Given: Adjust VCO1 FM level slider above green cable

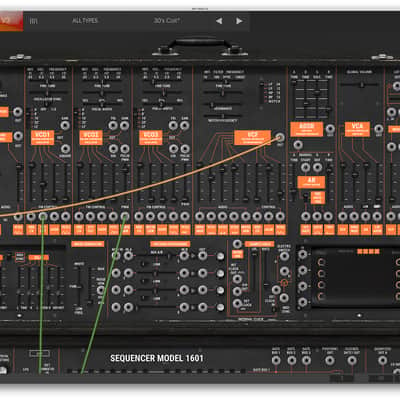Looking at the screenshot, I should pyautogui.click(x=43, y=183).
